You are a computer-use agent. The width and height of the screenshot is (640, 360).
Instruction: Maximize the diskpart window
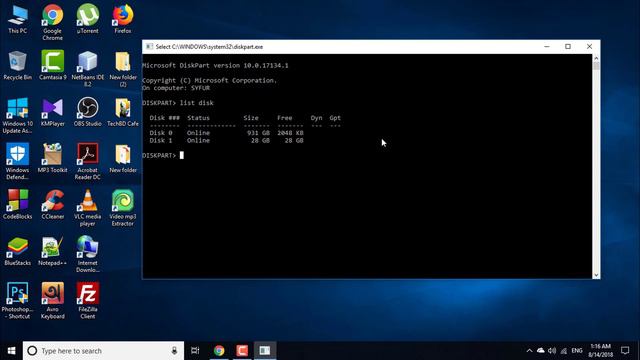pos(568,47)
